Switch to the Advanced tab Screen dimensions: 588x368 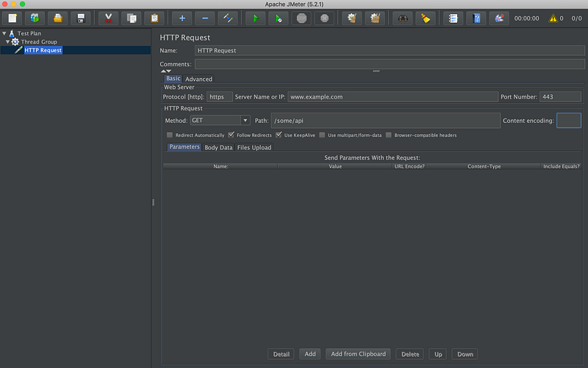click(198, 79)
